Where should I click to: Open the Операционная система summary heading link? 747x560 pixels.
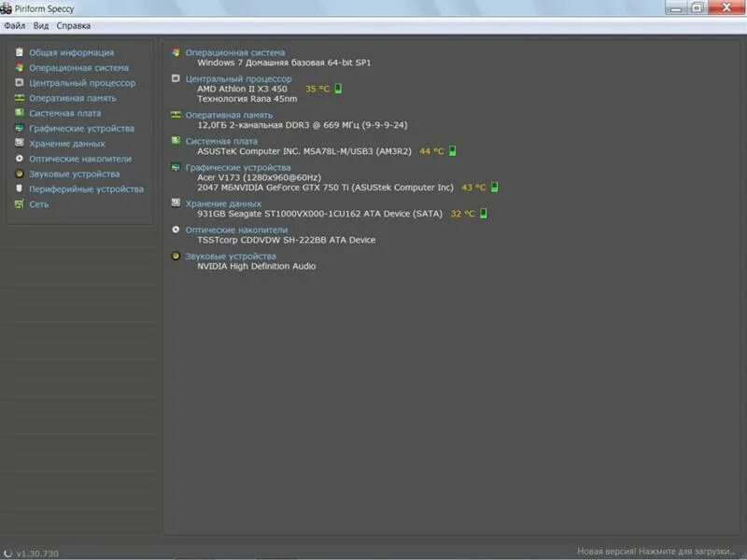point(235,53)
